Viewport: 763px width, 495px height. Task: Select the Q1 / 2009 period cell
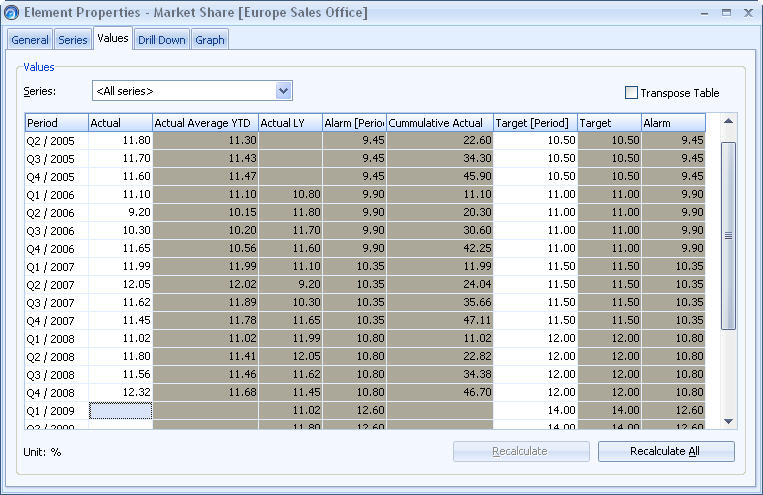(56, 411)
